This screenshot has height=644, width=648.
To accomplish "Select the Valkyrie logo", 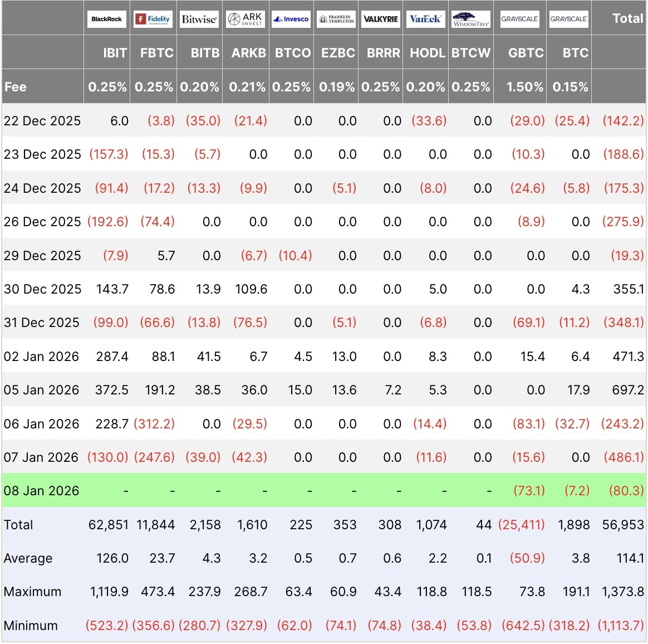I will point(381,19).
